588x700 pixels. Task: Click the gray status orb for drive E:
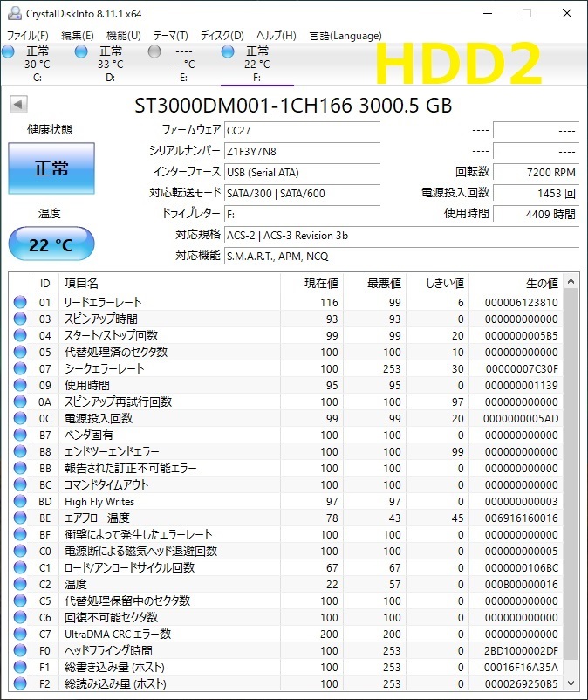[154, 51]
